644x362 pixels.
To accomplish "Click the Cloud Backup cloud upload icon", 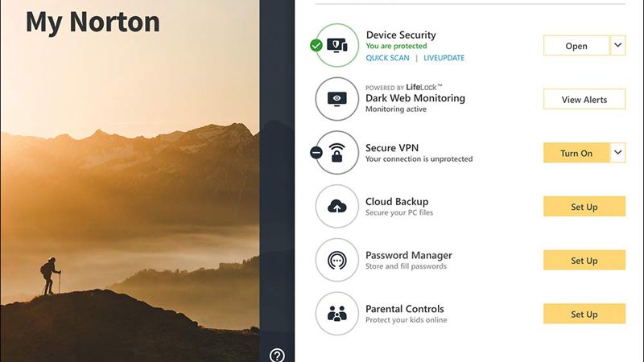I will click(336, 206).
